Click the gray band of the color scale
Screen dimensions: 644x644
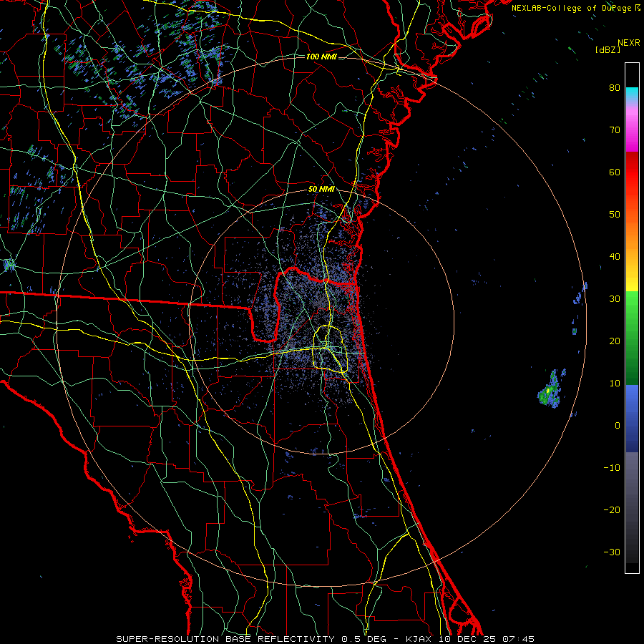pyautogui.click(x=632, y=507)
